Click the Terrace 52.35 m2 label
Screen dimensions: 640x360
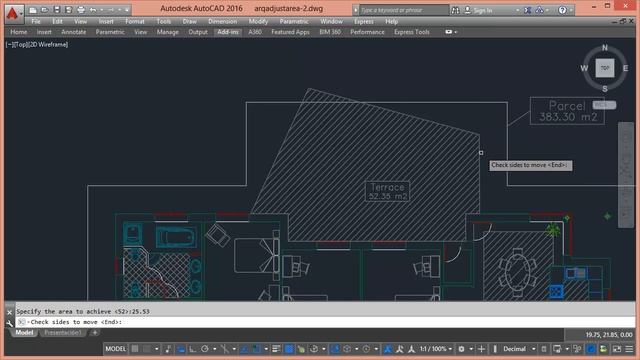point(387,191)
